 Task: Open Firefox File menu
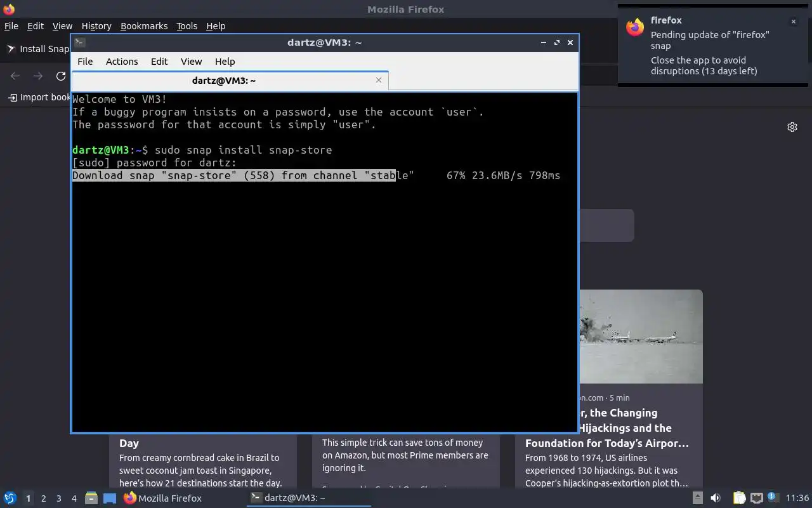pos(11,26)
